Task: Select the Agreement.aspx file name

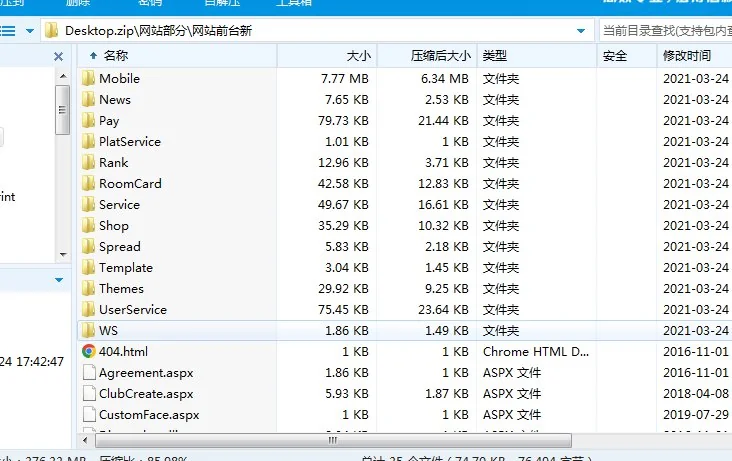Action: [x=146, y=373]
